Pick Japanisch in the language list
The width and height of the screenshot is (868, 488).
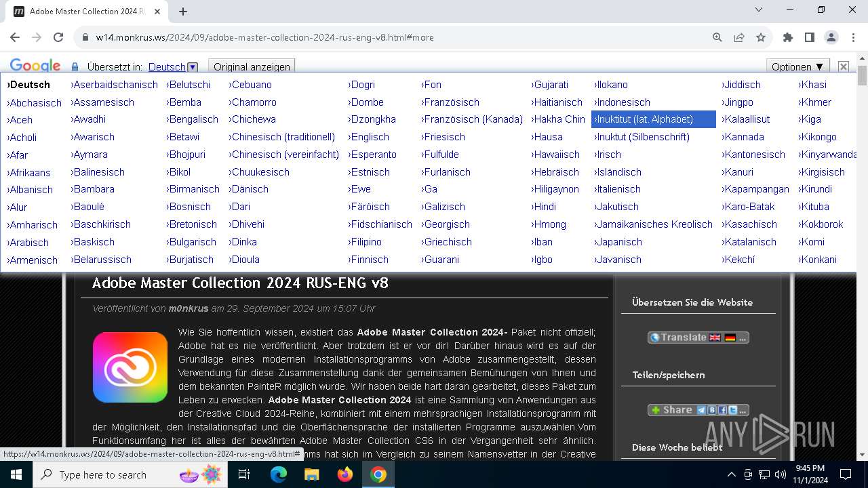618,242
